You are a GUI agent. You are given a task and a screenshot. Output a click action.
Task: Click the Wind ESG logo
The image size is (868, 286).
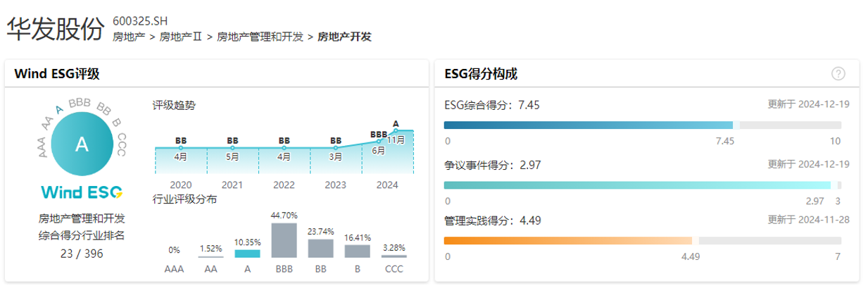point(81,192)
